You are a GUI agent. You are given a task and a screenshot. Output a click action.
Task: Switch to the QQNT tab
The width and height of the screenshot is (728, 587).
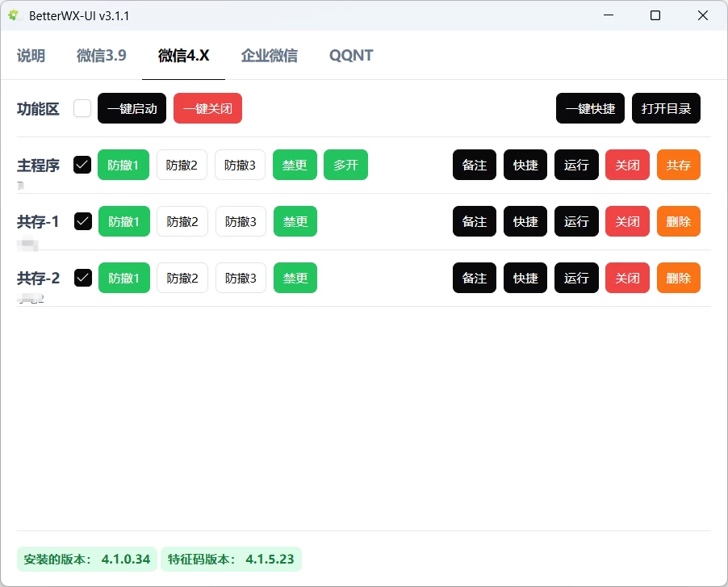pos(350,56)
